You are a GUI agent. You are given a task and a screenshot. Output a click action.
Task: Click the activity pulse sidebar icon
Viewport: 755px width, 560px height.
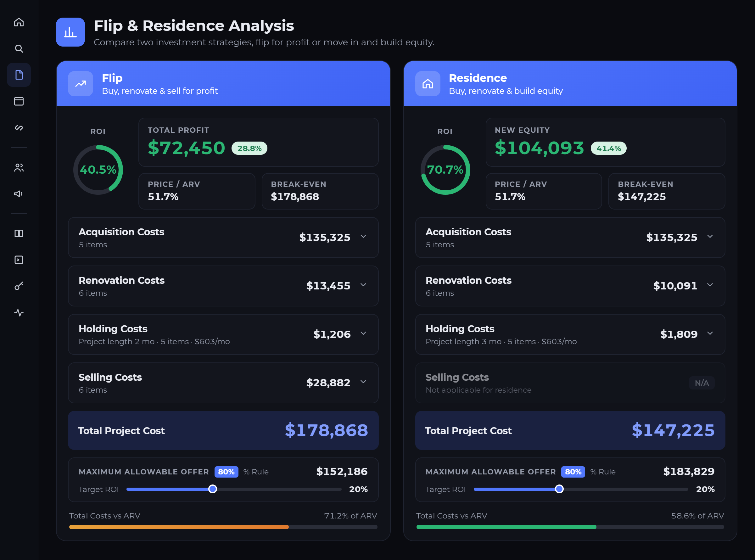(x=19, y=312)
